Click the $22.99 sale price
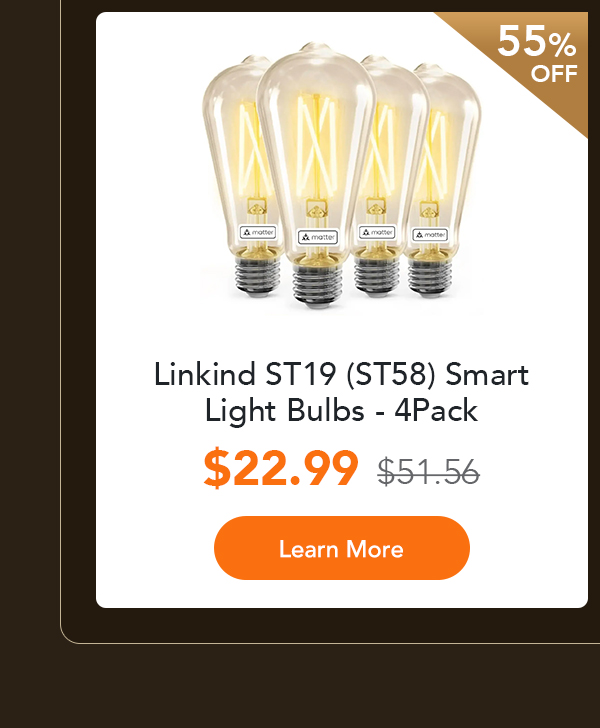This screenshot has height=728, width=600. click(281, 468)
